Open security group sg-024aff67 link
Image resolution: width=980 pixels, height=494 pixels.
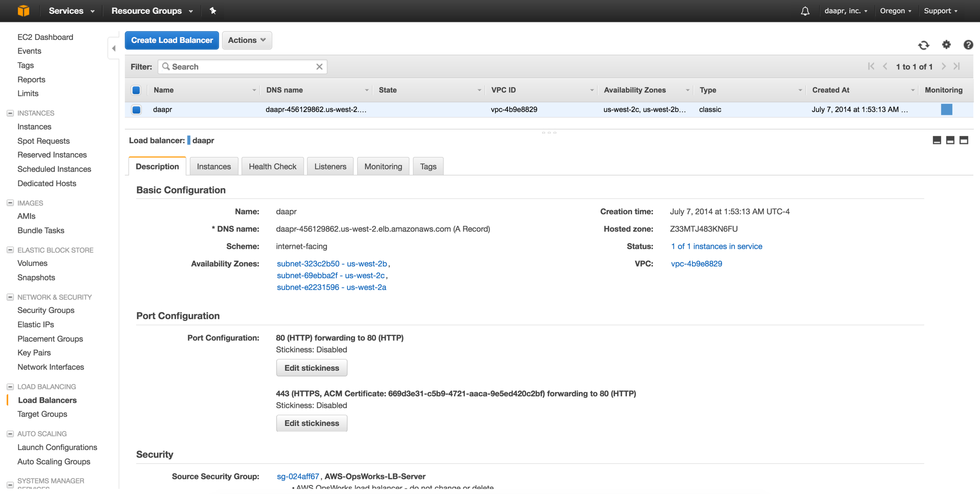pos(298,476)
